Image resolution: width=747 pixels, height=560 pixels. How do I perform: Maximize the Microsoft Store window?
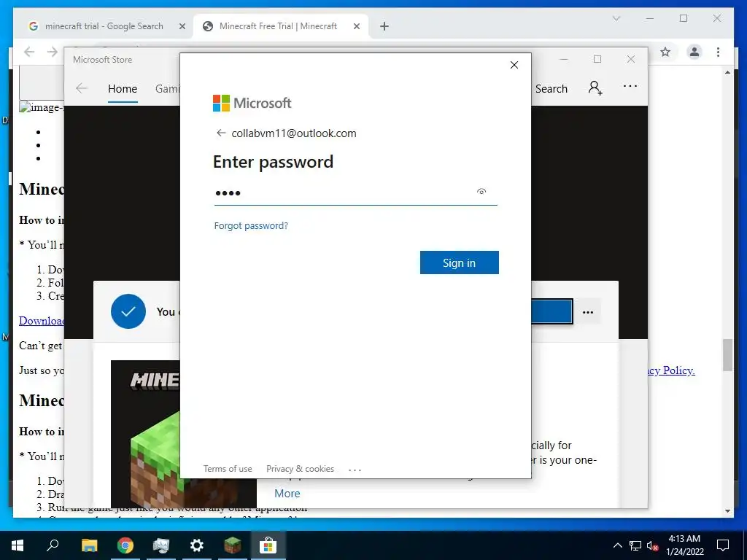597,59
